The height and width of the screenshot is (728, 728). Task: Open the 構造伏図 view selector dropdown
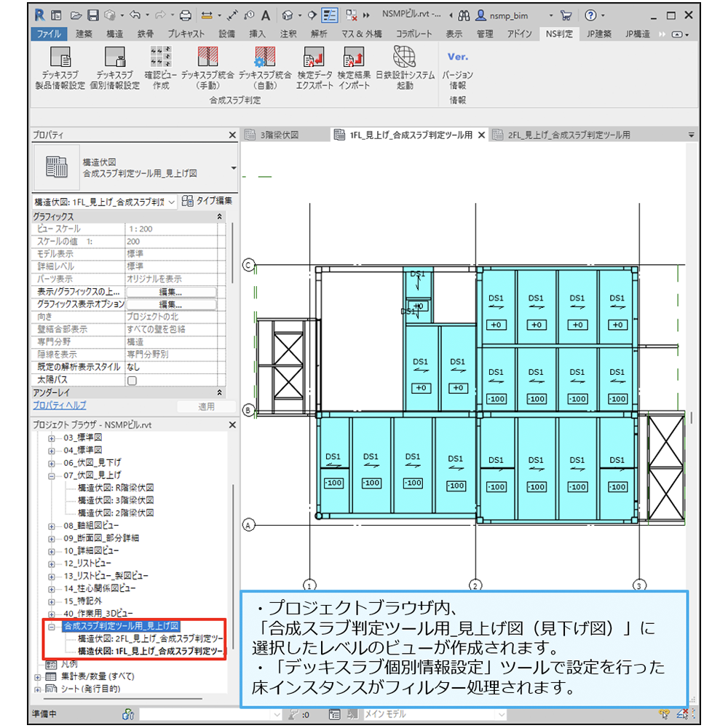pos(172,202)
